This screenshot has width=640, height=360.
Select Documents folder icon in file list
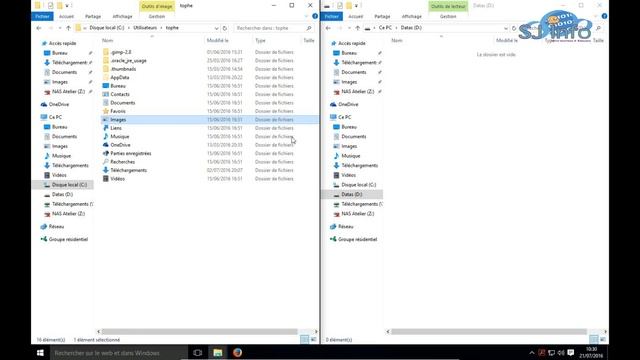106,103
